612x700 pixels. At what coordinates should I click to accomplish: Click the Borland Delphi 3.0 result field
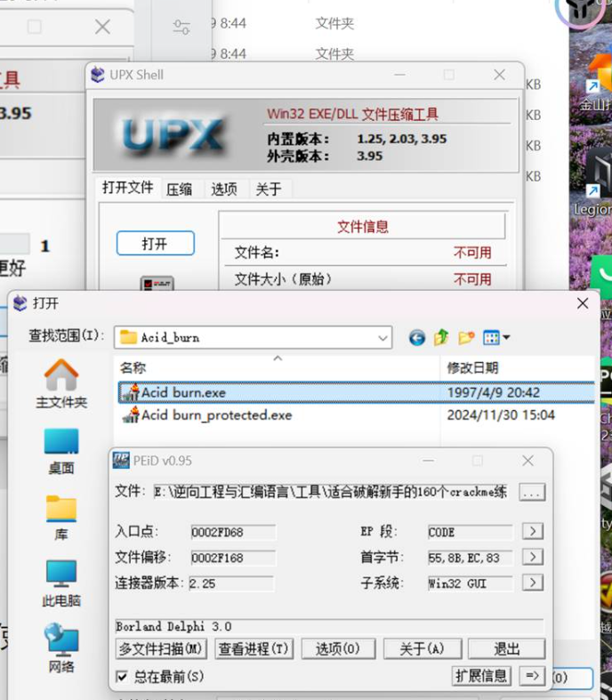[x=329, y=626]
